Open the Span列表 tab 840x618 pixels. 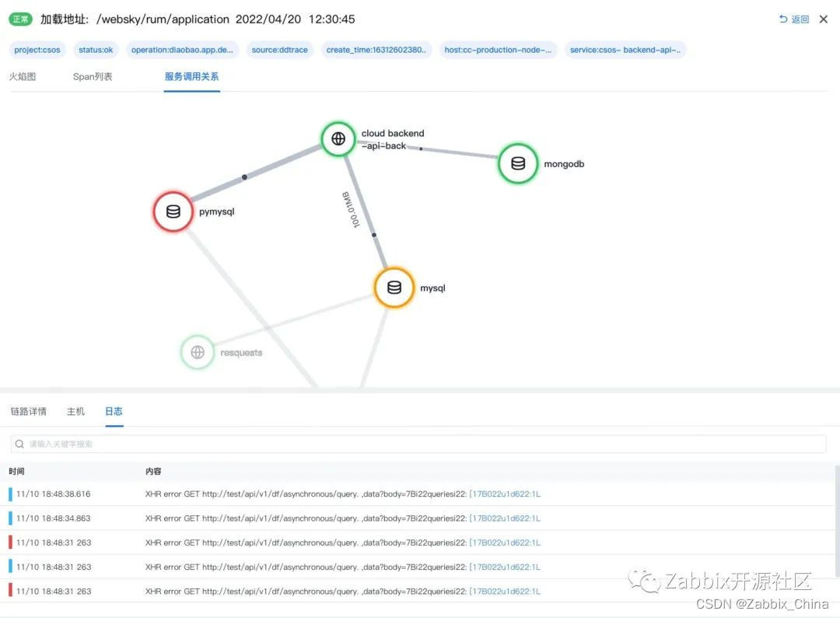(93, 77)
